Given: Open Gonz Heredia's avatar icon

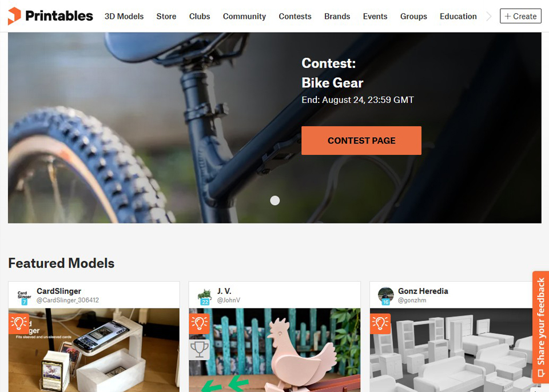Looking at the screenshot, I should point(385,296).
